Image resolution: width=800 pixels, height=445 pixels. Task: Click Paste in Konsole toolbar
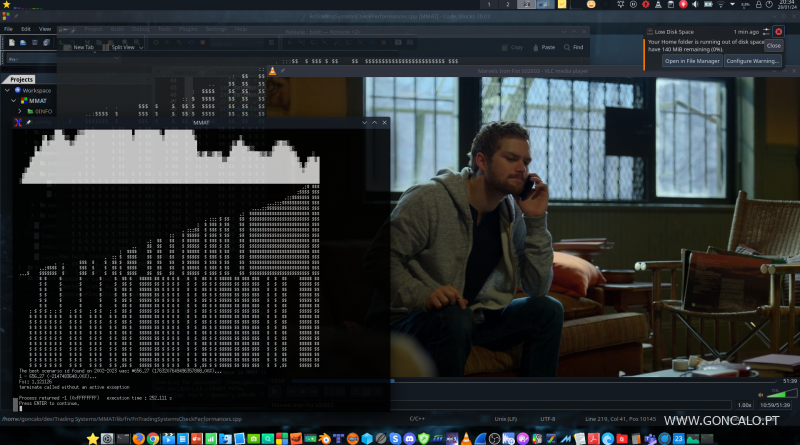544,47
